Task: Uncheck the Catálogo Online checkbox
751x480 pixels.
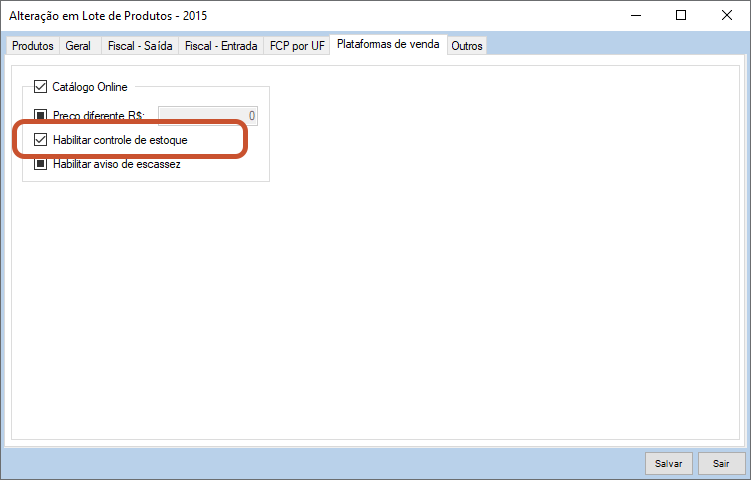Action: 40,87
